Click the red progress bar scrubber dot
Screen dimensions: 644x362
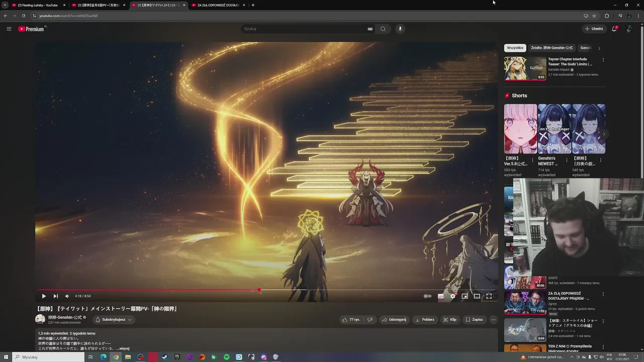point(259,290)
